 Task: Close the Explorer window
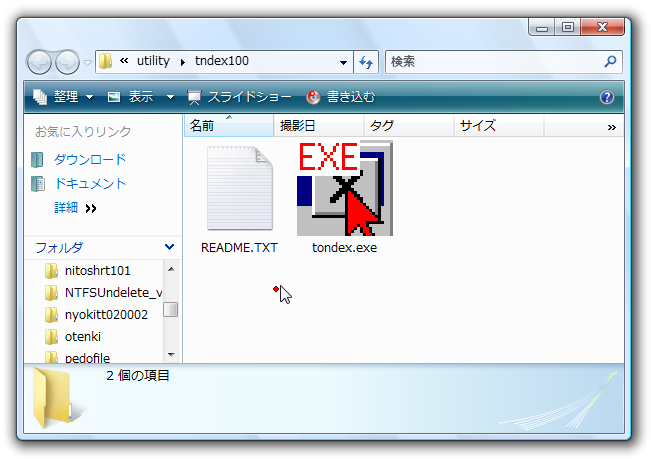602,27
